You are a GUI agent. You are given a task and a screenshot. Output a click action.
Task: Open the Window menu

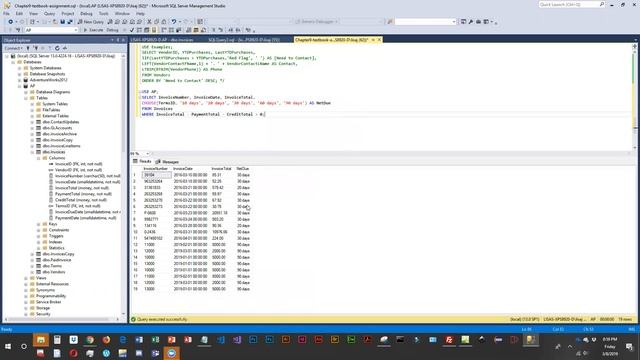tap(122, 13)
